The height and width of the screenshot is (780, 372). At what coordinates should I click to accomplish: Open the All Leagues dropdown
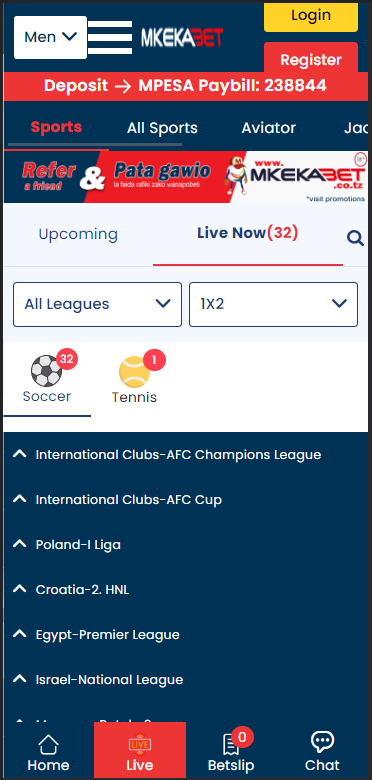point(97,304)
